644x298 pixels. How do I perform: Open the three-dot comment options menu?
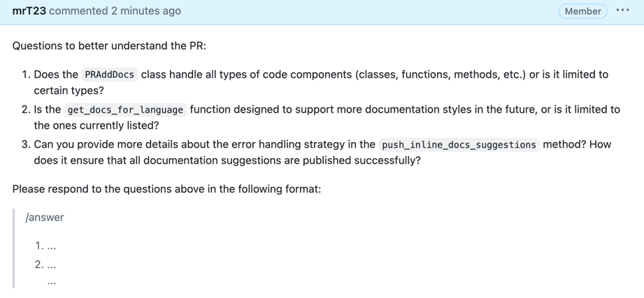point(622,11)
